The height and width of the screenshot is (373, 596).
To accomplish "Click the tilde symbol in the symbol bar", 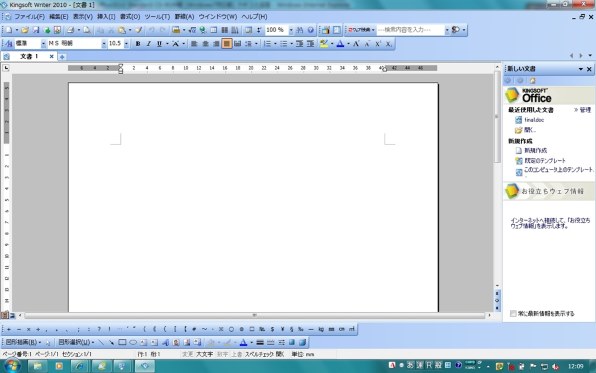I will (204, 329).
